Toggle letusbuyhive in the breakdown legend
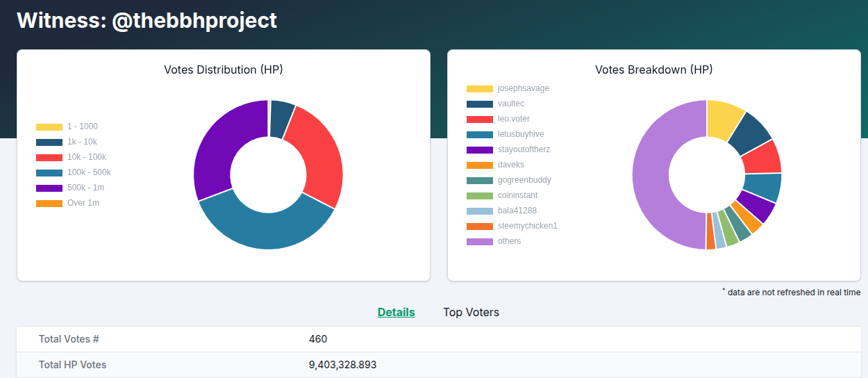Viewport: 868px width, 378px height. click(x=508, y=134)
